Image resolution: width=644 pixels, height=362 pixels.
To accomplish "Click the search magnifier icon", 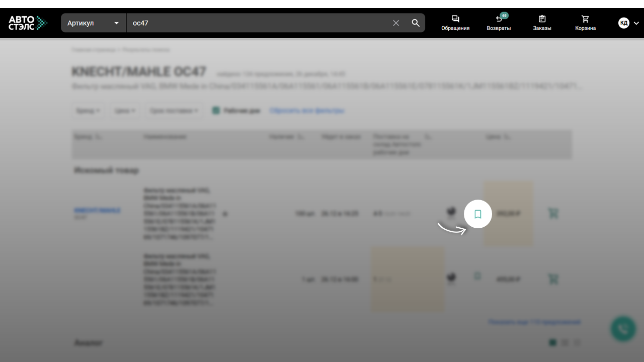I will tap(416, 23).
